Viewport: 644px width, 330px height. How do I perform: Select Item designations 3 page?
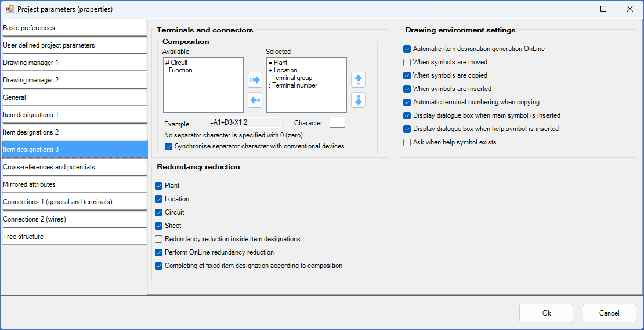(x=74, y=150)
